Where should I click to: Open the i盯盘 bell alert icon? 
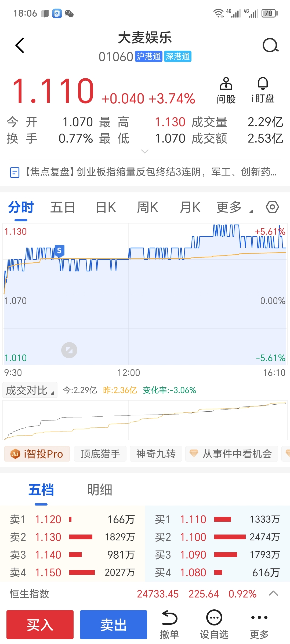[x=263, y=90]
